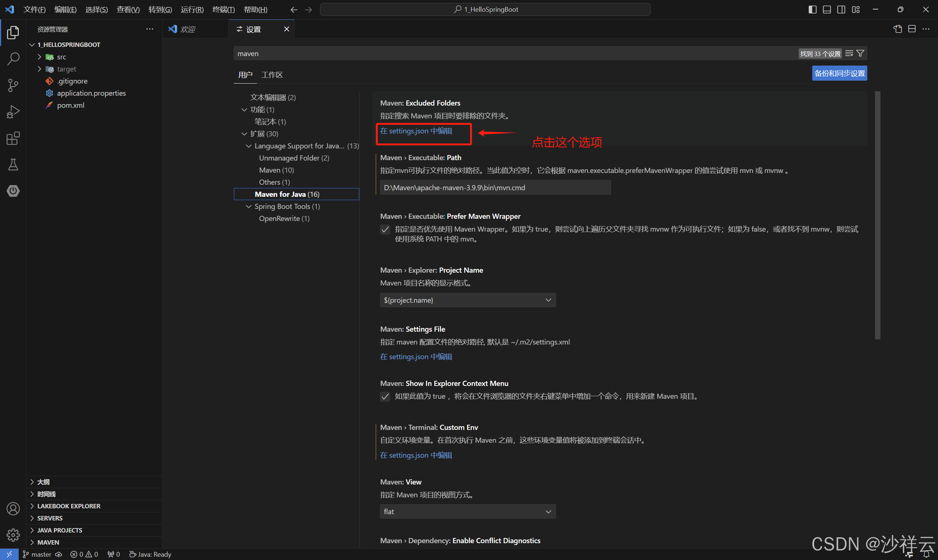Open the 运行(R) menu
938x560 pixels.
point(192,10)
